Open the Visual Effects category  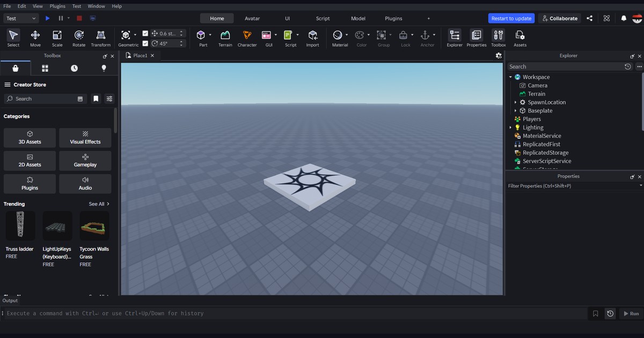pos(85,138)
